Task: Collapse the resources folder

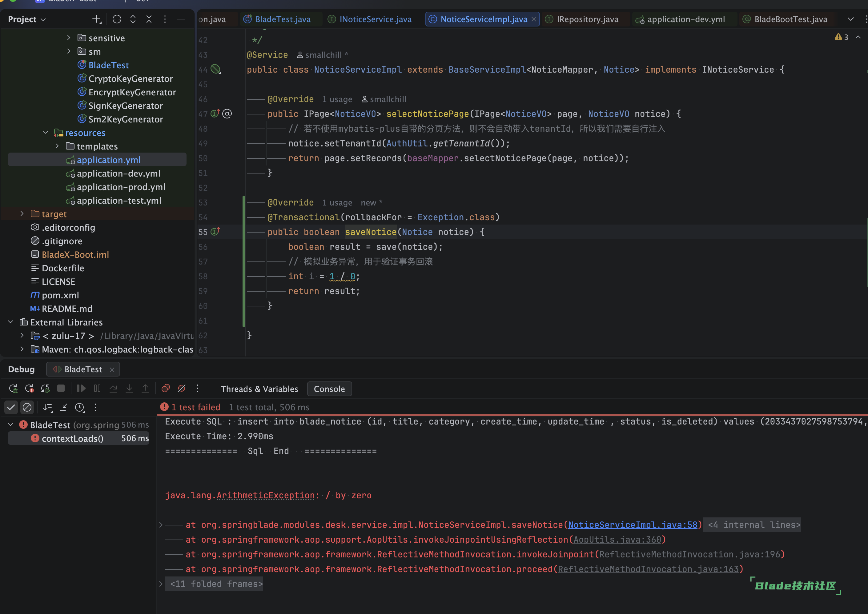Action: pos(45,133)
